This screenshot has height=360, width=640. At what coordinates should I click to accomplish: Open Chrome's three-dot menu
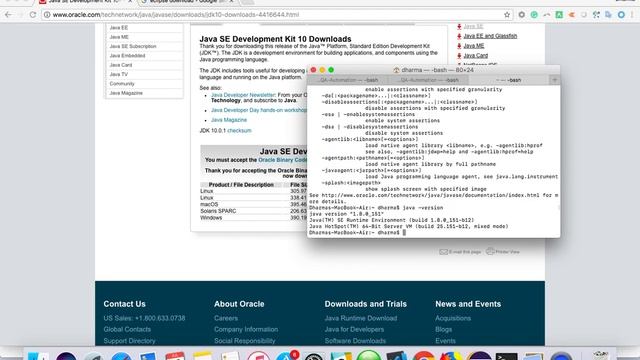[633, 15]
